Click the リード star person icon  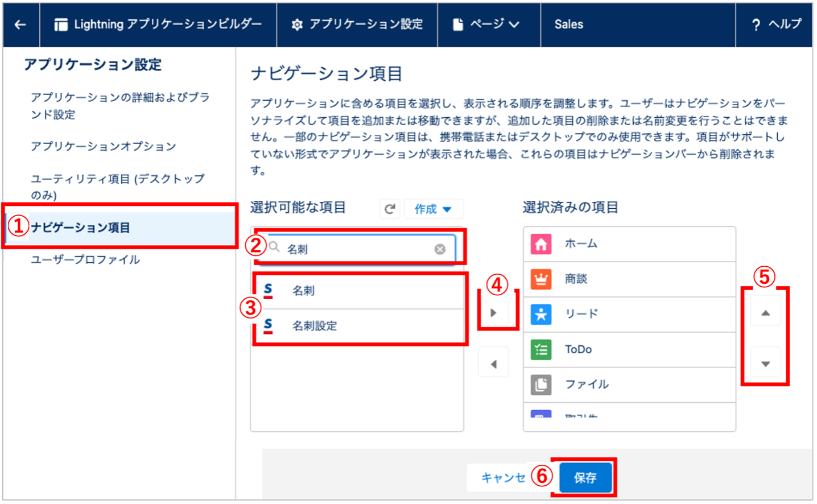(x=541, y=314)
